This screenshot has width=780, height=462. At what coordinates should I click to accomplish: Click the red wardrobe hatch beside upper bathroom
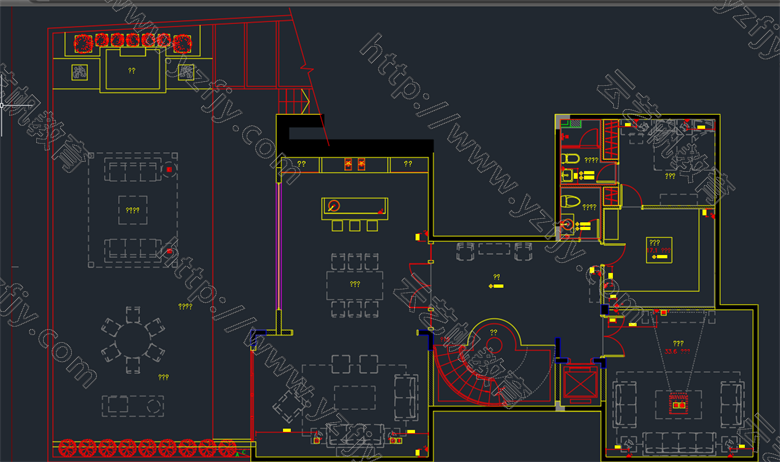[x=610, y=140]
